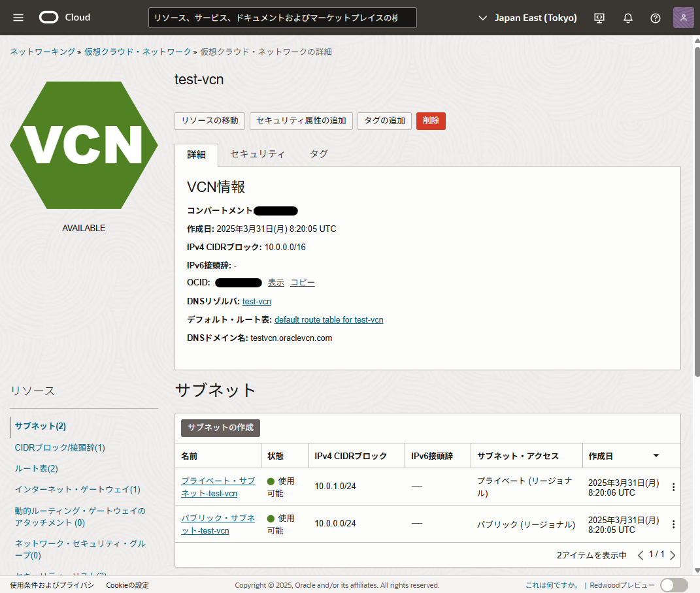The height and width of the screenshot is (593, 700).
Task: Open actions menu for private subnet row
Action: (673, 487)
